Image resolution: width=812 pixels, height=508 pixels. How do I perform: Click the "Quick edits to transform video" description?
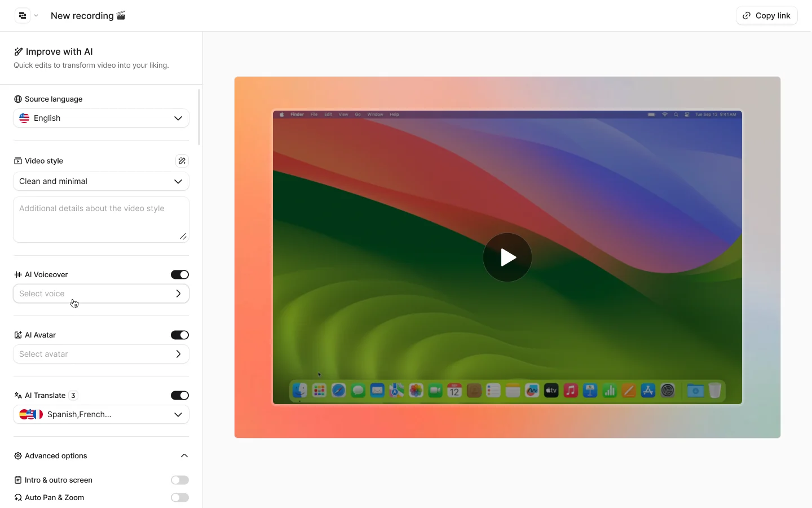tap(91, 65)
